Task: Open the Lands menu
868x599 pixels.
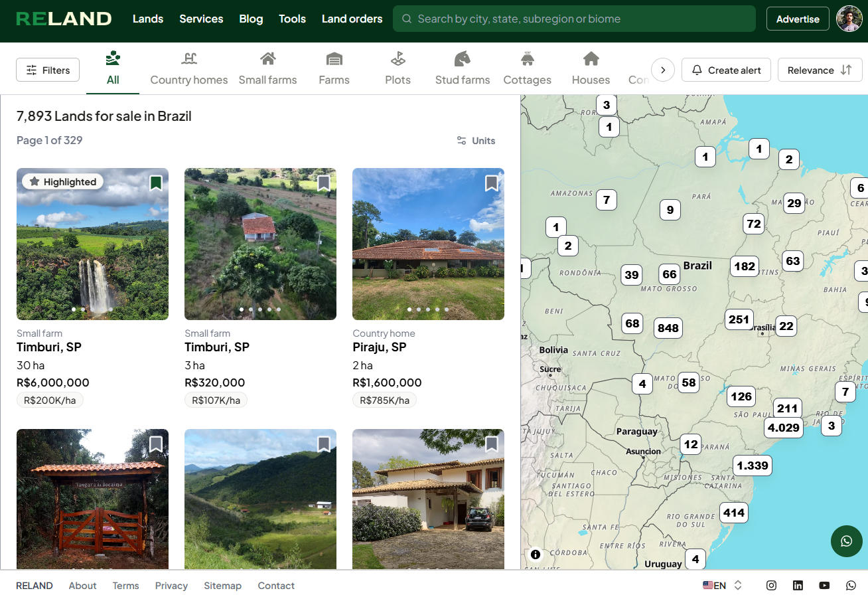Action: [148, 19]
